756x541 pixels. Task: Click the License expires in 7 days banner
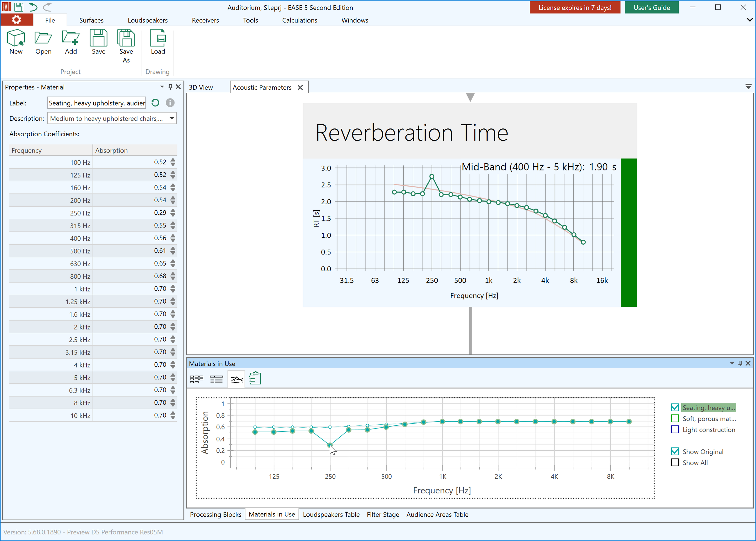pyautogui.click(x=575, y=7)
